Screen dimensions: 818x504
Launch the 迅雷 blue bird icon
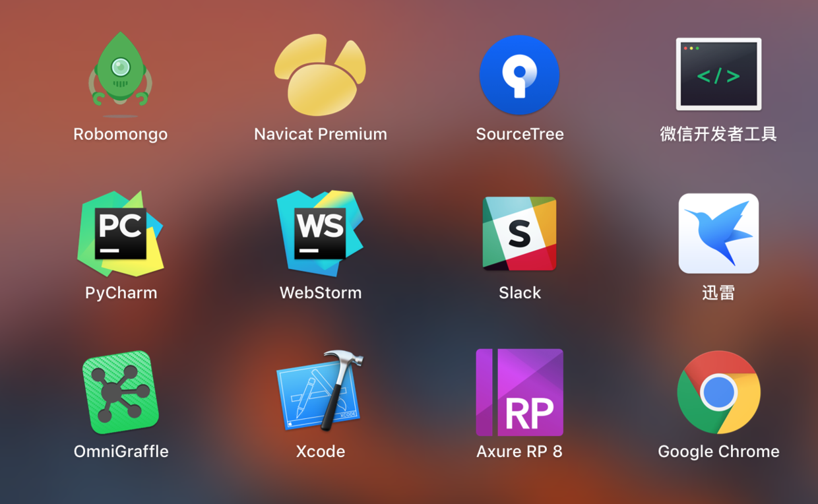coord(718,234)
